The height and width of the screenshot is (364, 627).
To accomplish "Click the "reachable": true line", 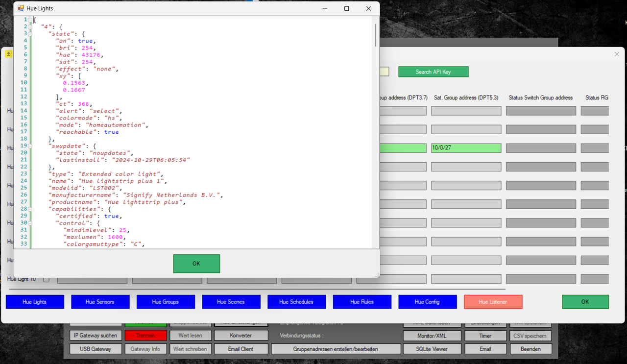I will pyautogui.click(x=88, y=132).
